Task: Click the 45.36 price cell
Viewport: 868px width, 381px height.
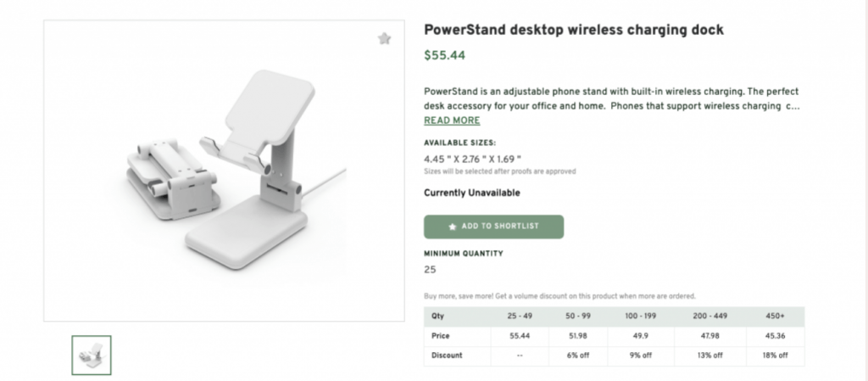Action: [x=776, y=335]
